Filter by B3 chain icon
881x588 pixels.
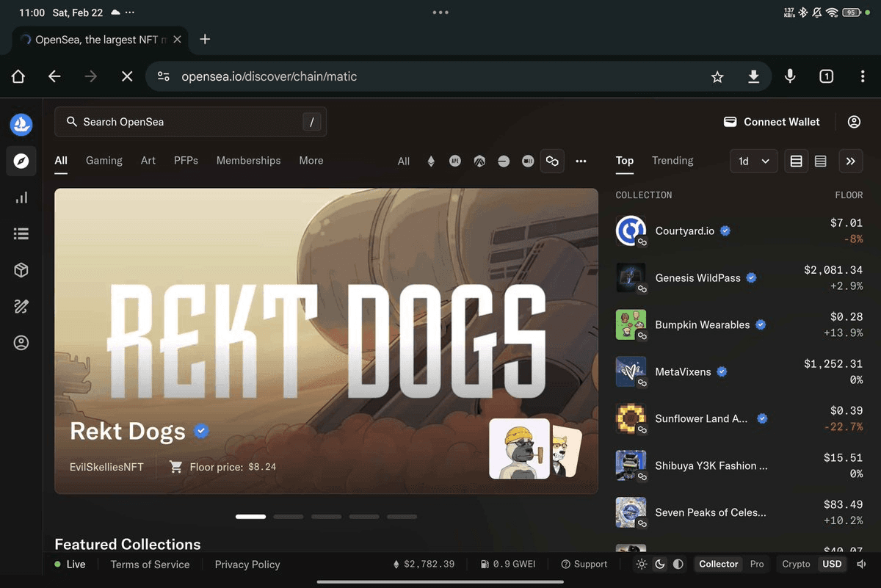[x=528, y=161]
